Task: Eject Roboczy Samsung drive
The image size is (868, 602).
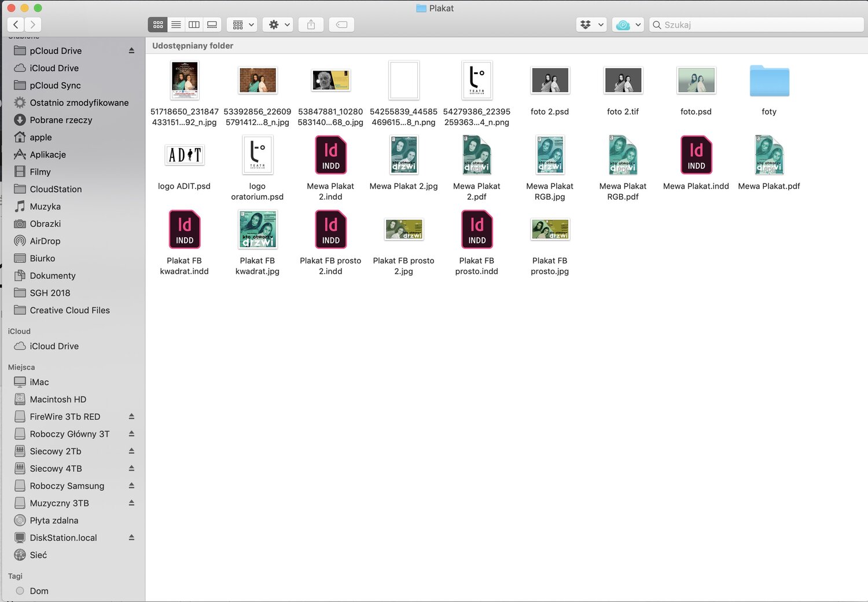Action: [131, 486]
